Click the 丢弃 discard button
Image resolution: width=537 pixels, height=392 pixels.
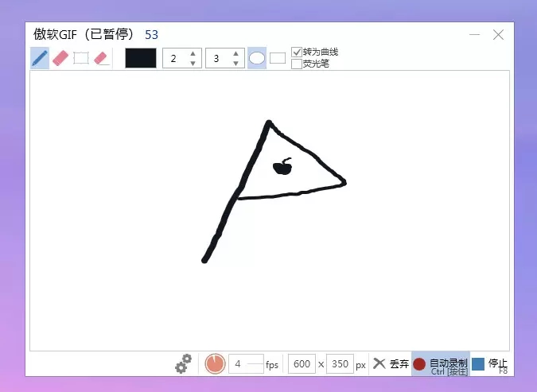391,363
